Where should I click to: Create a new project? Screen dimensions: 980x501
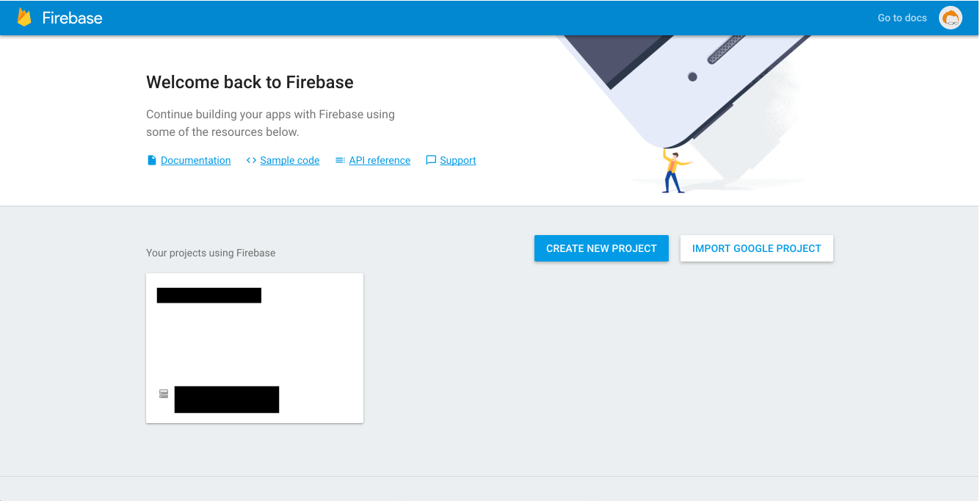click(x=601, y=248)
